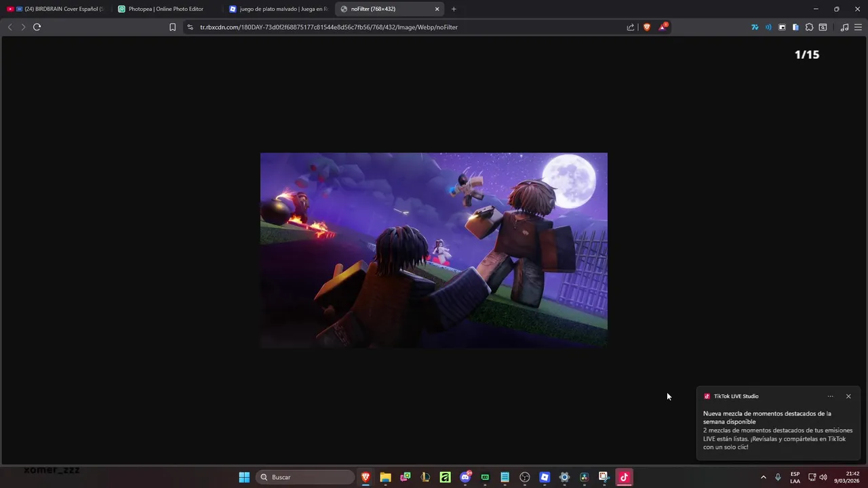This screenshot has height=488, width=868.
Task: Open the pink chat-bubbles app in taskbar
Action: click(406, 477)
